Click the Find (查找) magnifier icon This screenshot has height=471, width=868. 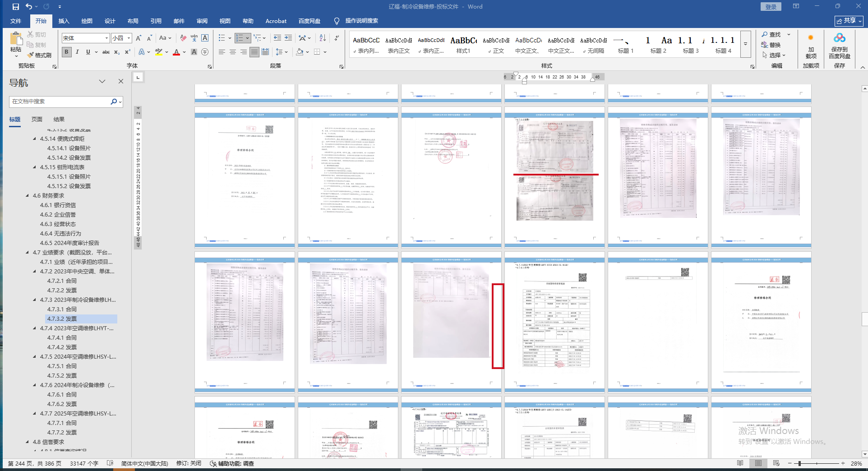765,34
